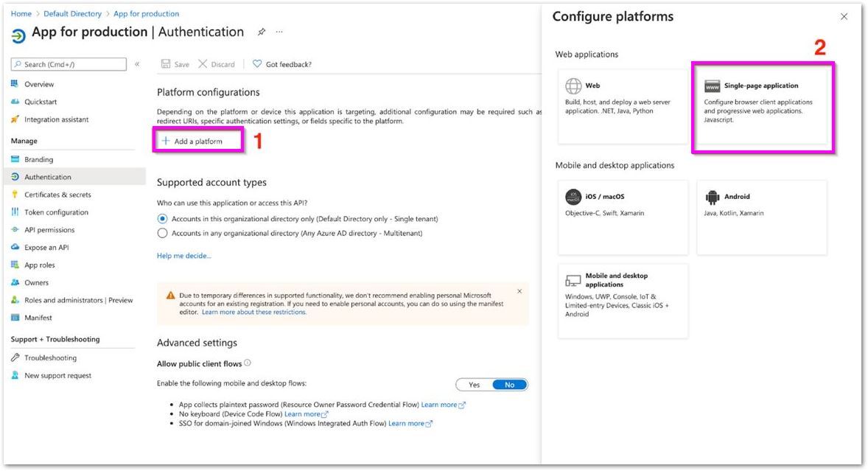The image size is (868, 471).
Task: Click the Branding icon in sidebar
Action: click(15, 159)
